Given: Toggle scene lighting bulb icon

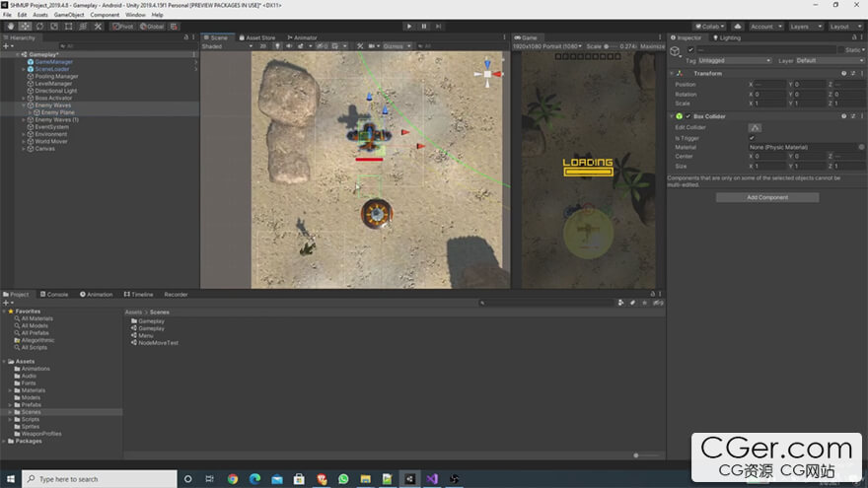Looking at the screenshot, I should [x=277, y=46].
